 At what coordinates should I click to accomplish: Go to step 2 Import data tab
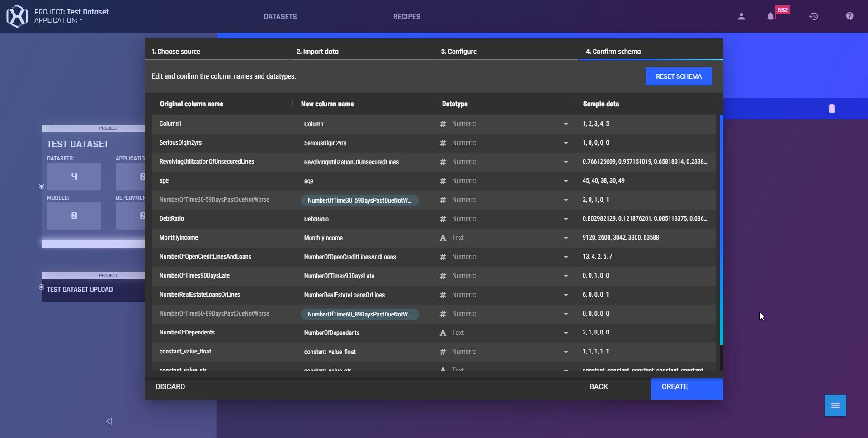pos(361,52)
